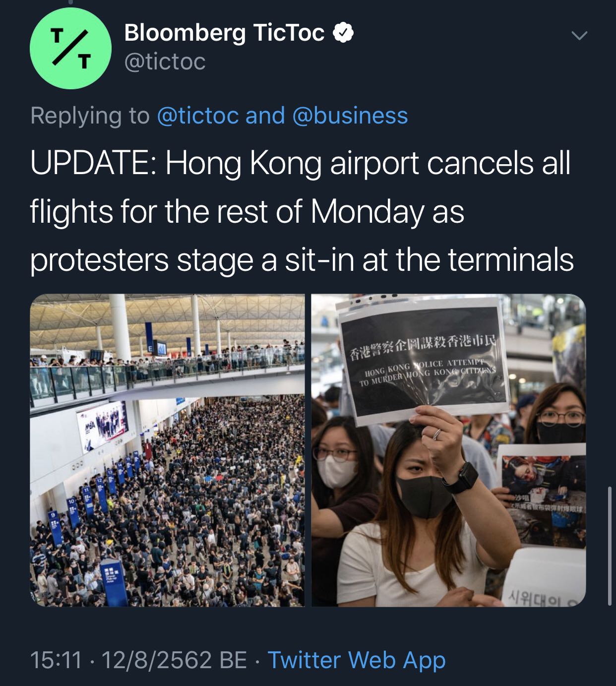Click the tweet text about Hong Kong airport
This screenshot has height=686, width=616.
coord(302,212)
